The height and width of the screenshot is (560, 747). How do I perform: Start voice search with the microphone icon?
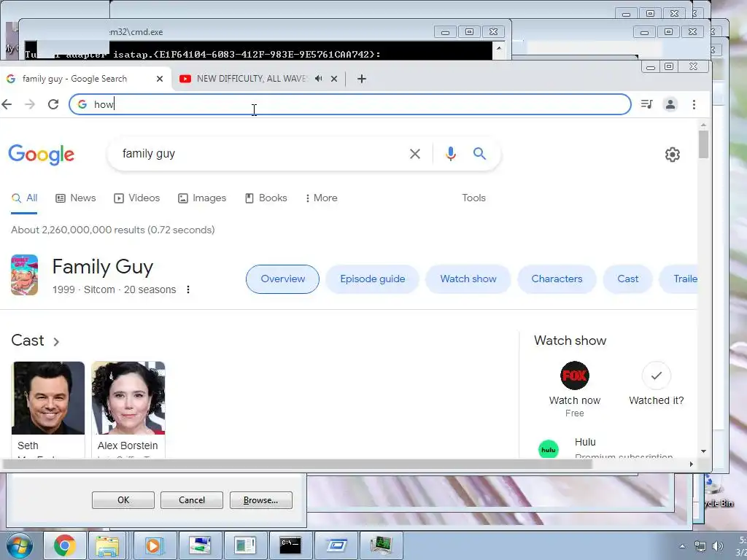coord(451,154)
